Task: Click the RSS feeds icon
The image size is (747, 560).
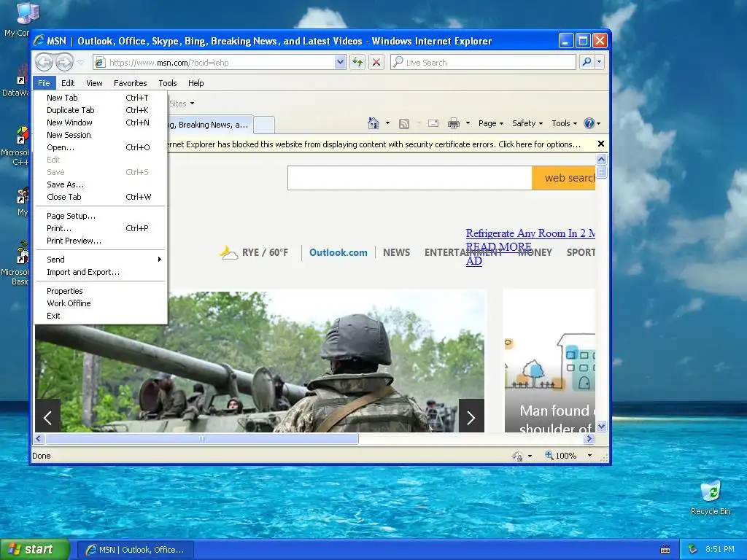Action: (404, 124)
